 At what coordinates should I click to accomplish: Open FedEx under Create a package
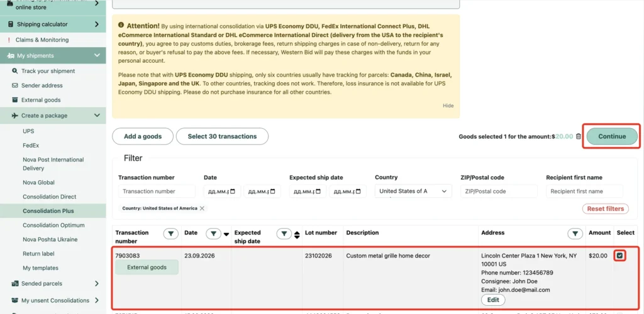click(31, 146)
